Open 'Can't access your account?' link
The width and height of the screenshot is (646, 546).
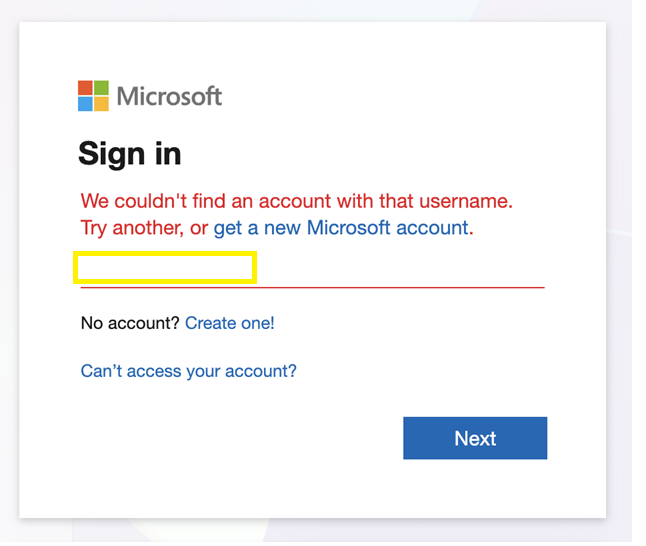pyautogui.click(x=189, y=371)
